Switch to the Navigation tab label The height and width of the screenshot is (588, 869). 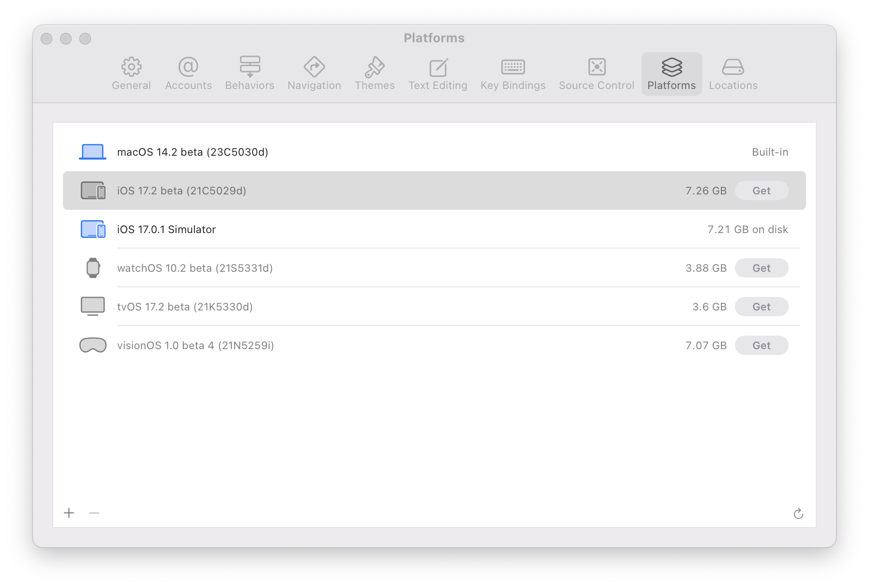tap(314, 86)
